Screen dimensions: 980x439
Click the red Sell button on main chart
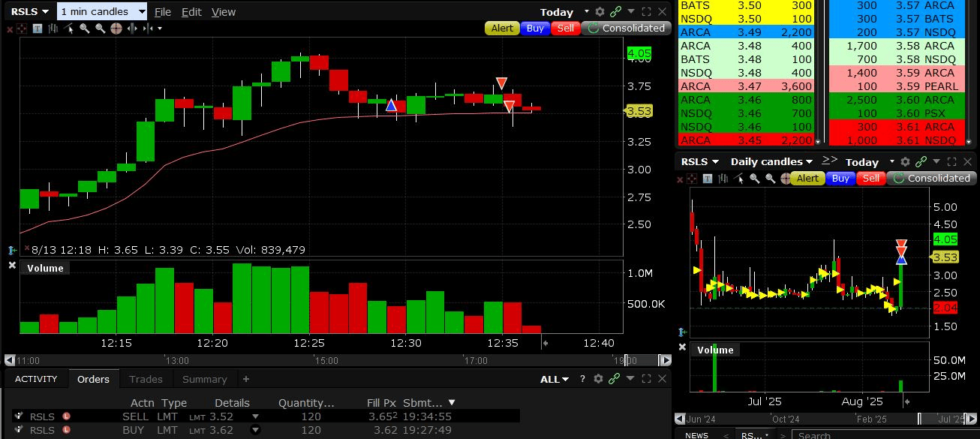pyautogui.click(x=565, y=28)
